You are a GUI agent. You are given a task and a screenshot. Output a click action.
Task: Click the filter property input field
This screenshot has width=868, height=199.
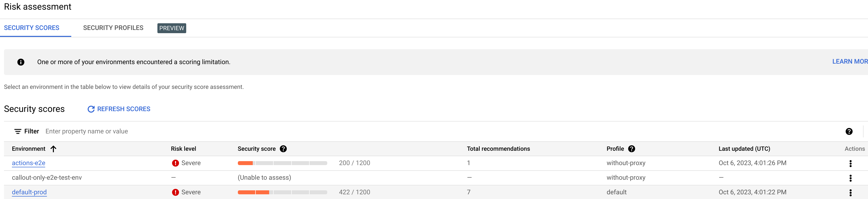pyautogui.click(x=135, y=131)
